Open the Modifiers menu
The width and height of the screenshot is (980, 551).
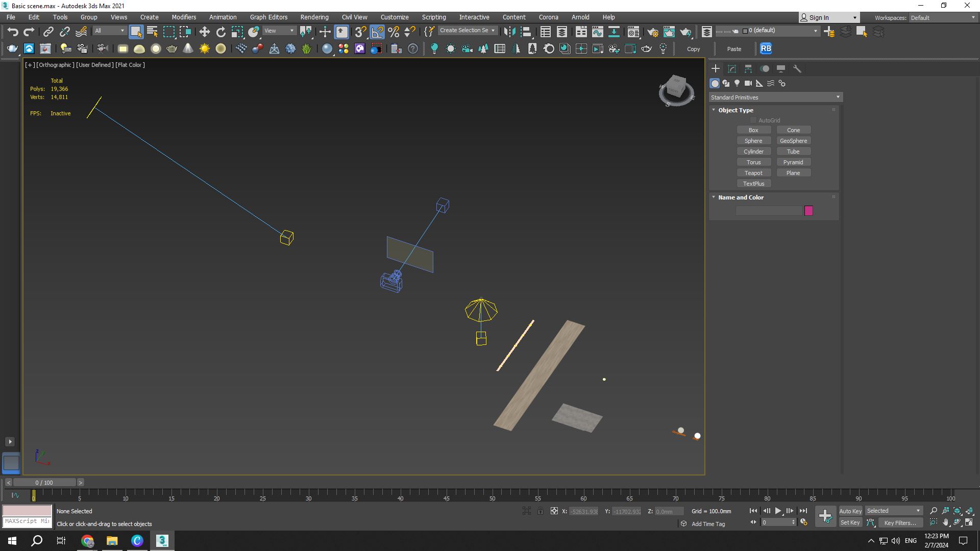[184, 17]
